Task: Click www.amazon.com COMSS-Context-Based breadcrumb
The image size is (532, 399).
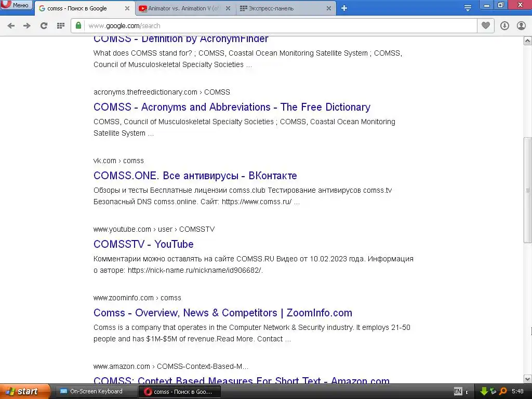Action: pyautogui.click(x=171, y=366)
